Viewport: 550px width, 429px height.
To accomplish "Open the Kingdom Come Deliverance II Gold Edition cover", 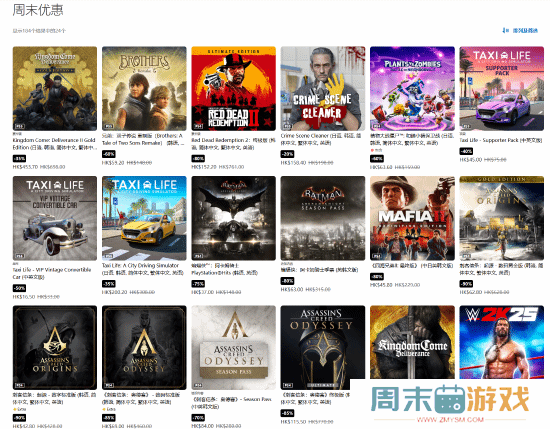I will 55,88.
